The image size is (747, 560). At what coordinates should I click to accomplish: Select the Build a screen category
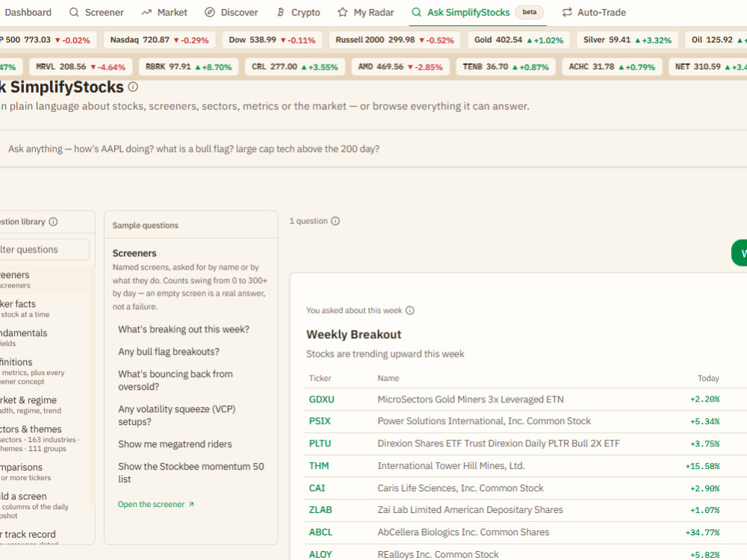[45, 505]
